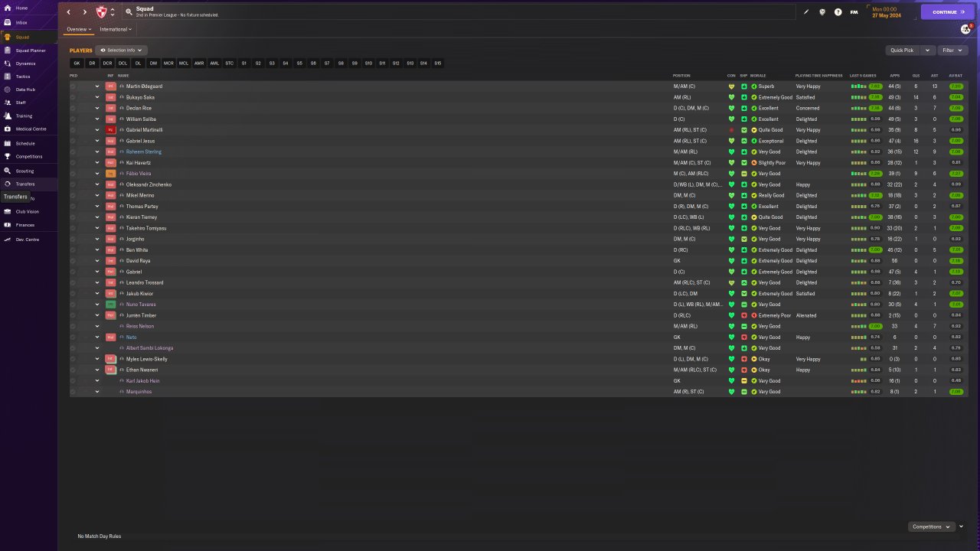This screenshot has width=980, height=551.
Task: Open the Filter dropdown
Action: point(952,51)
